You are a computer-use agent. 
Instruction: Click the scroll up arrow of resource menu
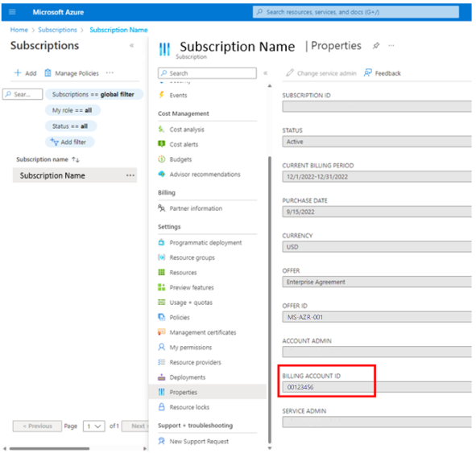click(270, 86)
